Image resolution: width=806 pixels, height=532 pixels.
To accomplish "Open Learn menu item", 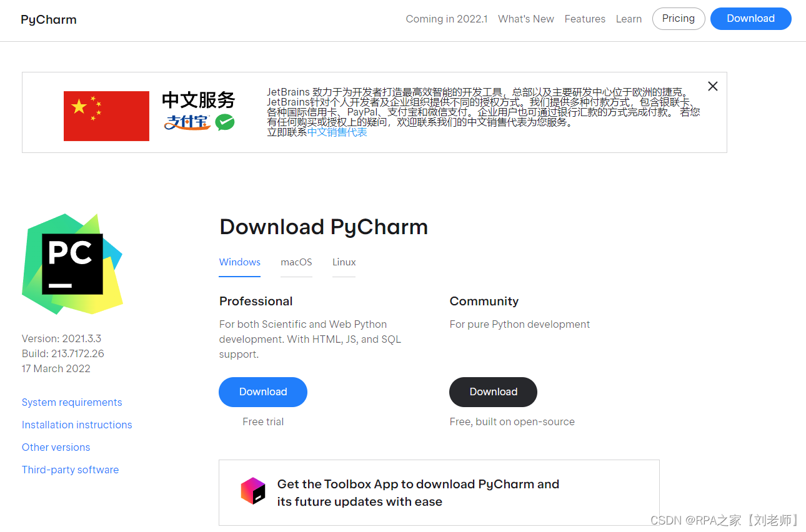I will (629, 19).
